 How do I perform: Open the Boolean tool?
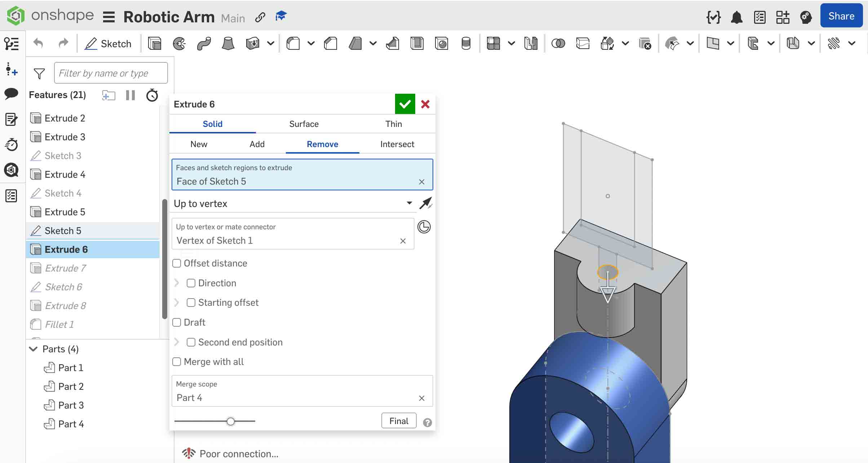(558, 43)
